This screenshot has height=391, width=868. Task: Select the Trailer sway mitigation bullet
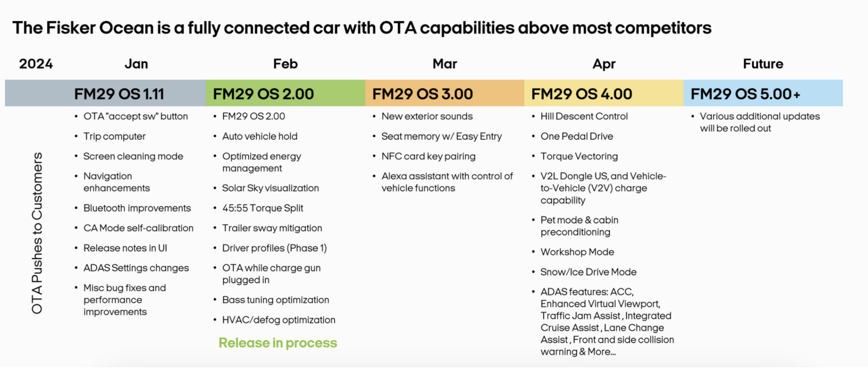click(272, 228)
